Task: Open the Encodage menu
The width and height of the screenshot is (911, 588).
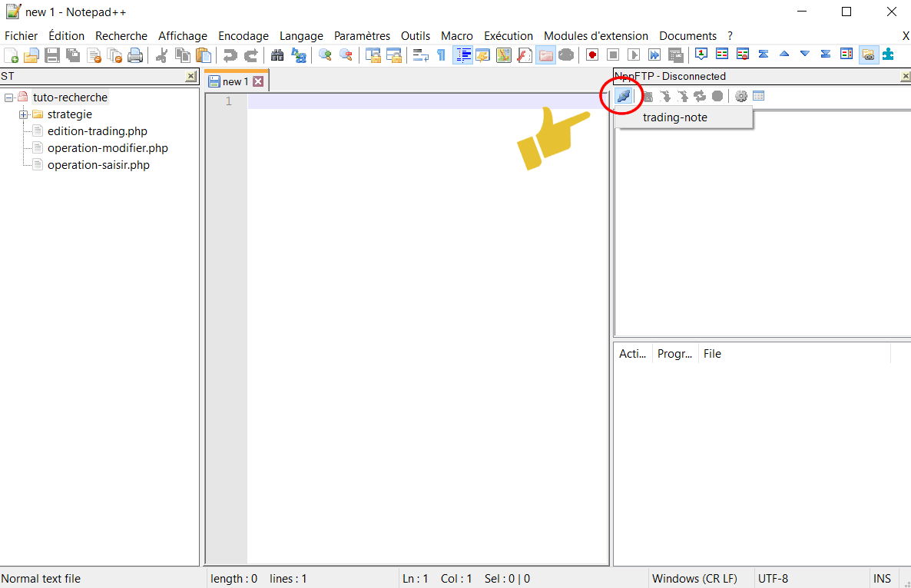Action: (x=243, y=36)
